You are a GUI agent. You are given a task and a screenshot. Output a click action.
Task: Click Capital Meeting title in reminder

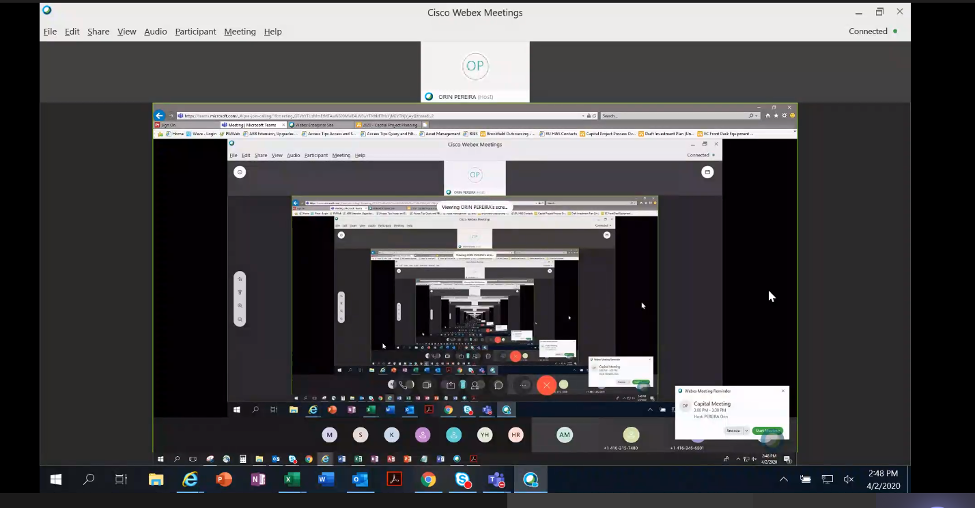point(712,404)
